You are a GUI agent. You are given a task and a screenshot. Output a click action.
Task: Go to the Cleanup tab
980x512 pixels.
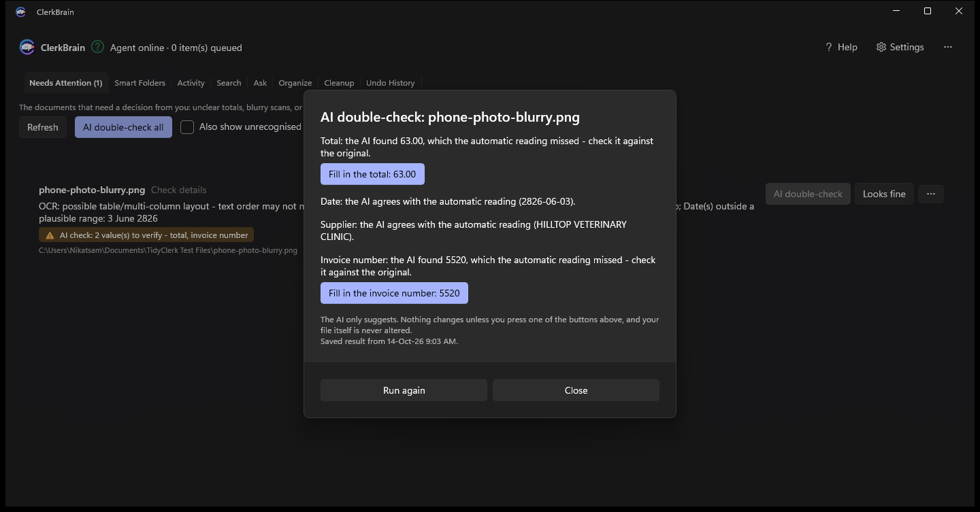click(339, 83)
